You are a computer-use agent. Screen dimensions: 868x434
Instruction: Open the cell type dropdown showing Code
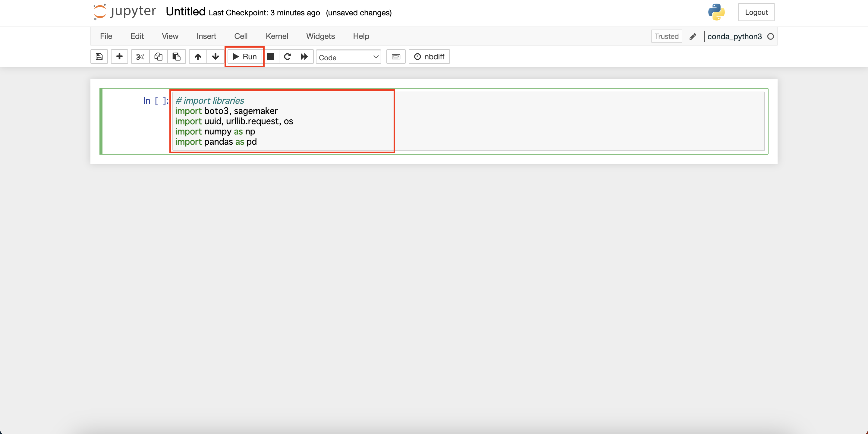348,57
